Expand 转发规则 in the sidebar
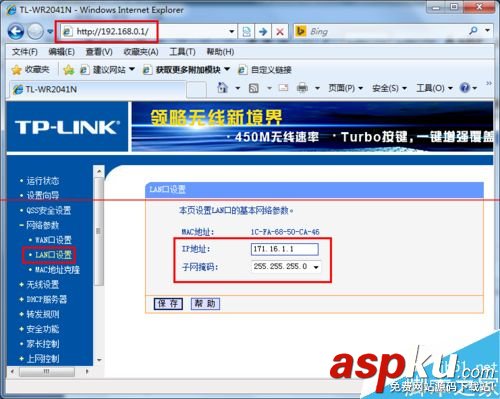Image resolution: width=500 pixels, height=399 pixels. [x=43, y=314]
